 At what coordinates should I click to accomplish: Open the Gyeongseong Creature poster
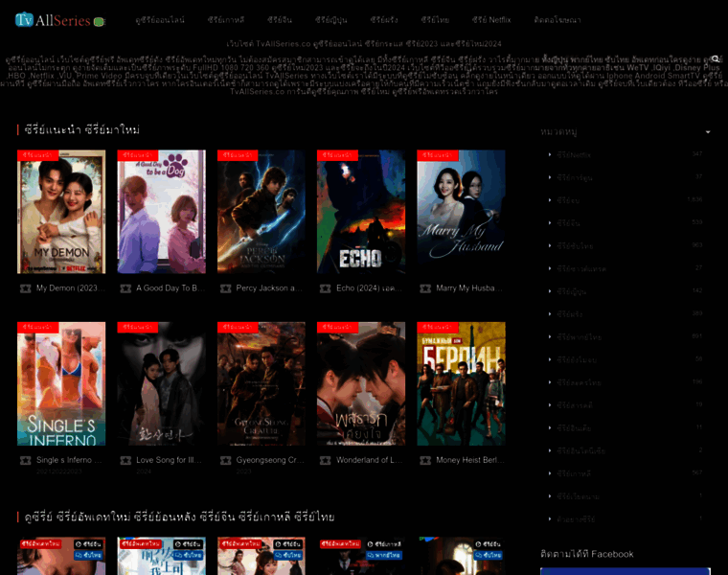[x=262, y=383]
